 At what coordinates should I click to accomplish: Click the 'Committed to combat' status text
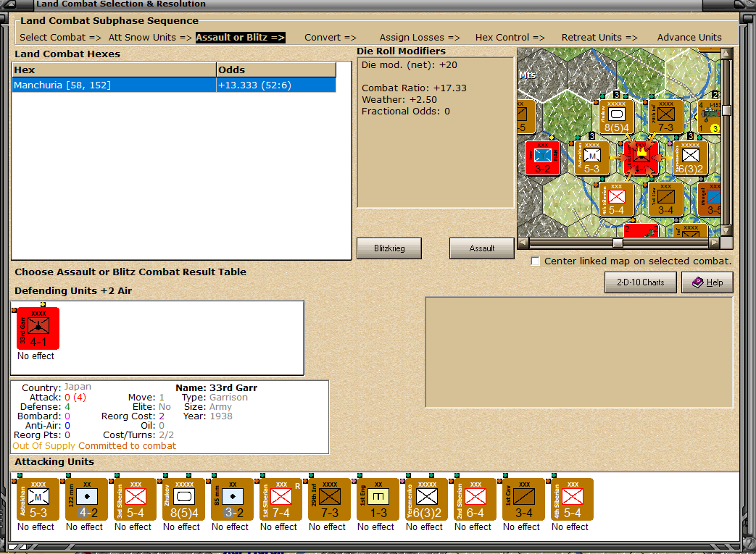coord(128,446)
